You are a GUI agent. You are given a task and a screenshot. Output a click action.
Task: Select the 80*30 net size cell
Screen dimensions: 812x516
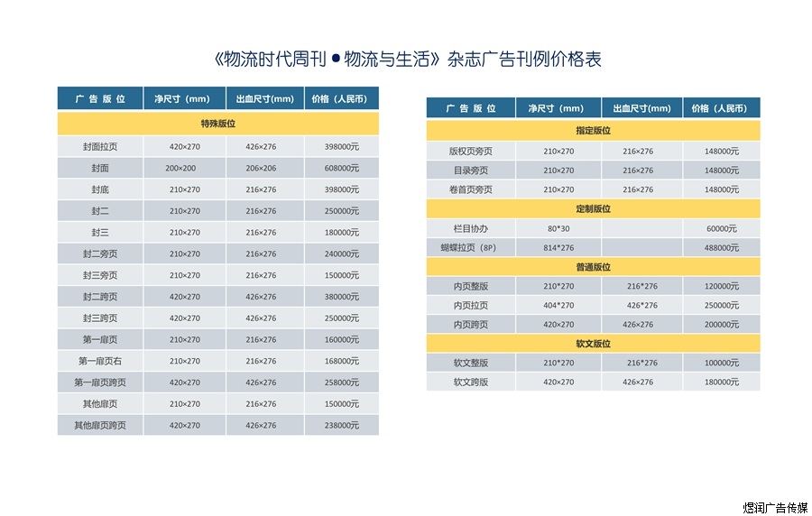(558, 228)
